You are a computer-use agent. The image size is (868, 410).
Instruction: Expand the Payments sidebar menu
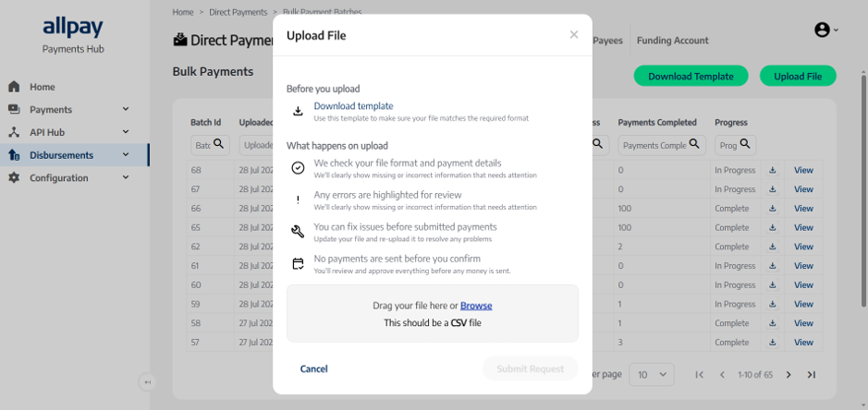(126, 109)
